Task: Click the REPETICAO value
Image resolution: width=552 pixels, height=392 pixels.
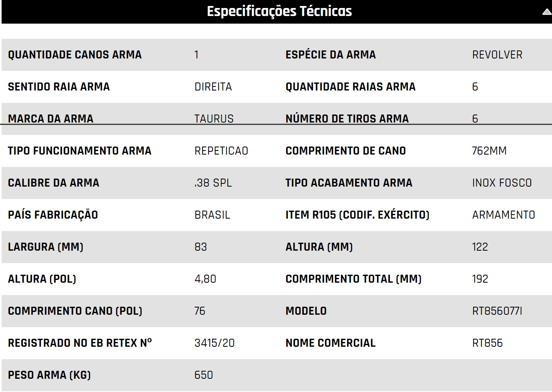Action: click(221, 151)
